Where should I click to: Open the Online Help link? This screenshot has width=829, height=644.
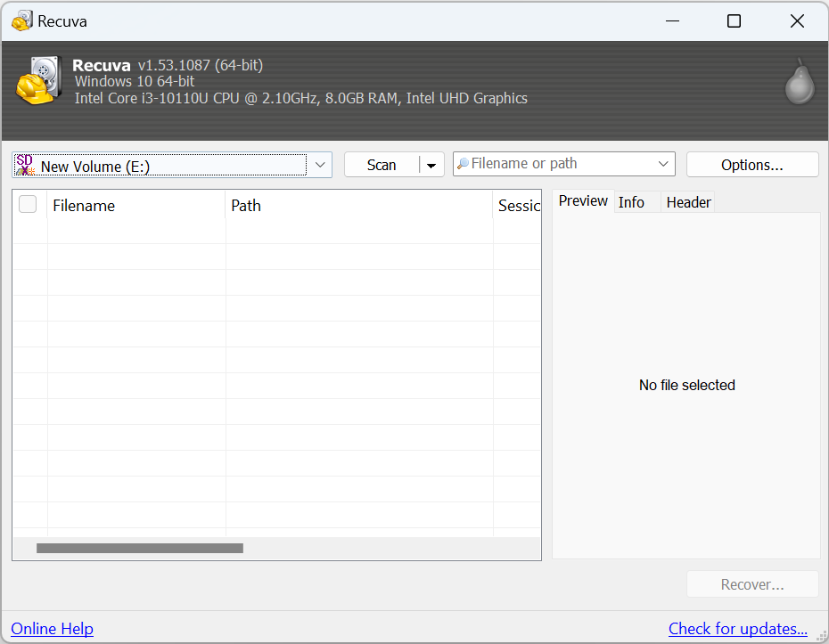point(52,629)
